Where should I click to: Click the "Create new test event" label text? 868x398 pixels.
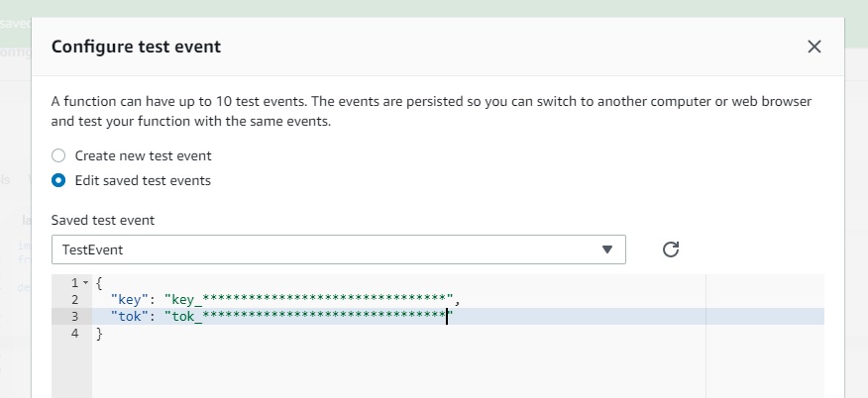click(143, 155)
